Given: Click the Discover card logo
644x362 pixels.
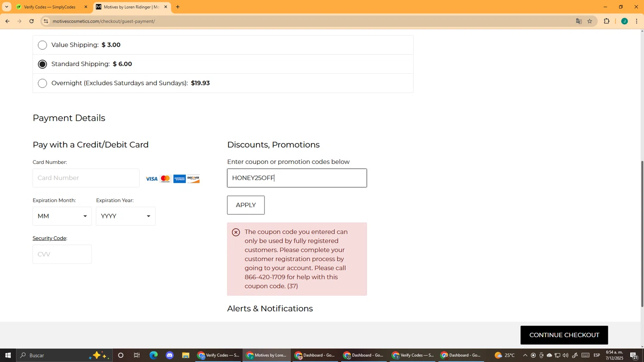Looking at the screenshot, I should coord(194,179).
